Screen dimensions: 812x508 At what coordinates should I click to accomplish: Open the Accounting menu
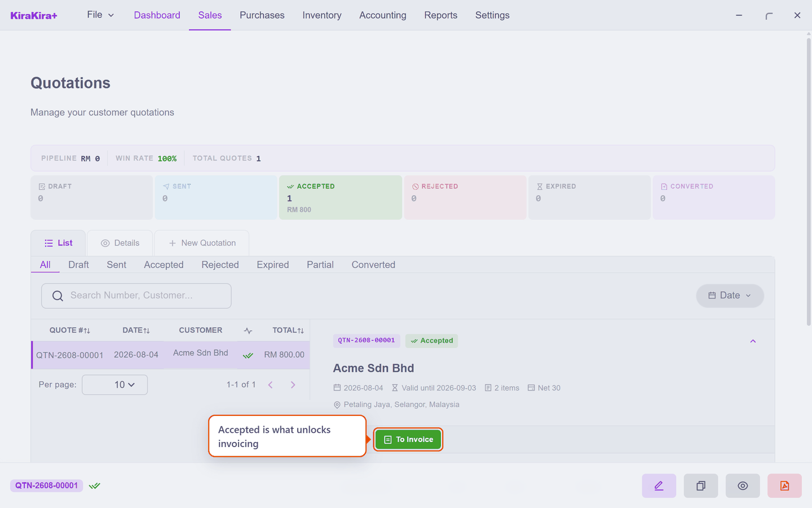coord(383,15)
